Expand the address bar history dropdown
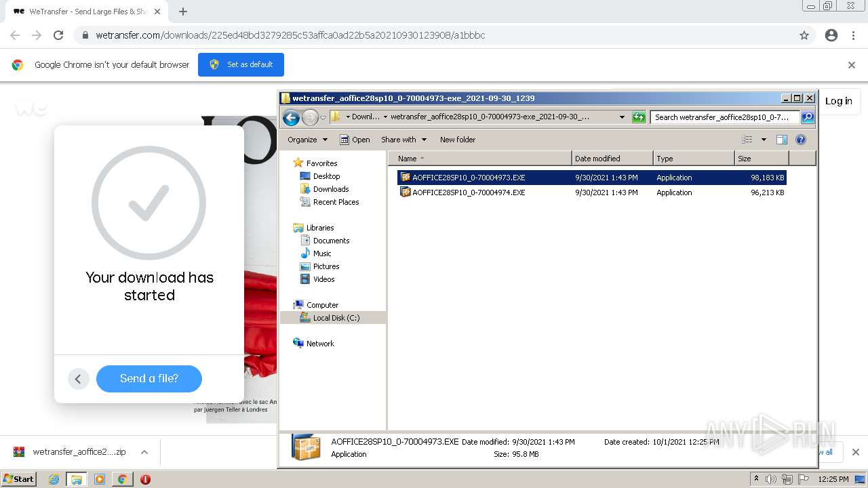 coord(622,117)
